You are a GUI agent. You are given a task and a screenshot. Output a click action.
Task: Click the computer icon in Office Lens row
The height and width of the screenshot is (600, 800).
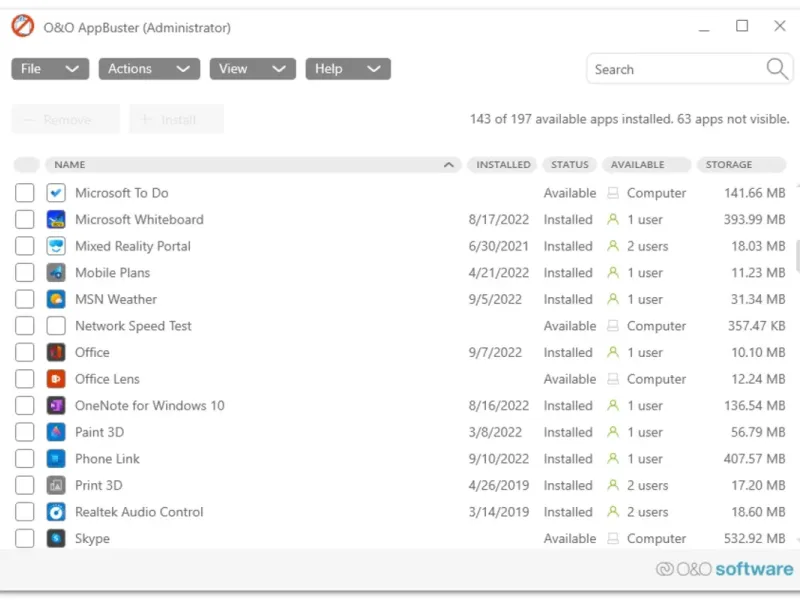pos(613,379)
